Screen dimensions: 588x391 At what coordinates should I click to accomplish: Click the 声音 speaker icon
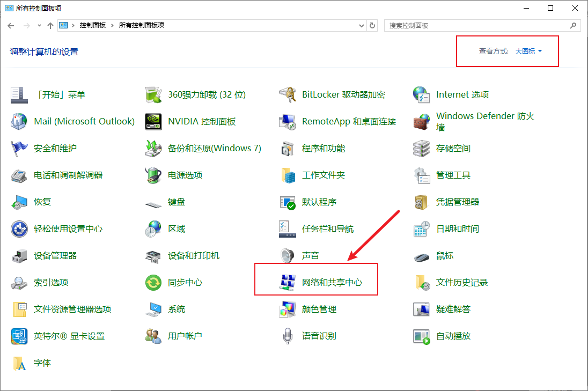(288, 255)
